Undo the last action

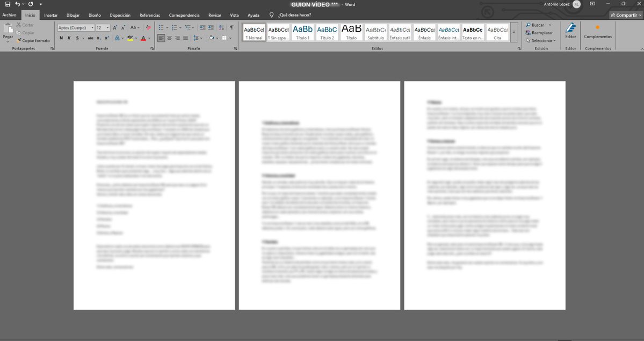pos(17,4)
